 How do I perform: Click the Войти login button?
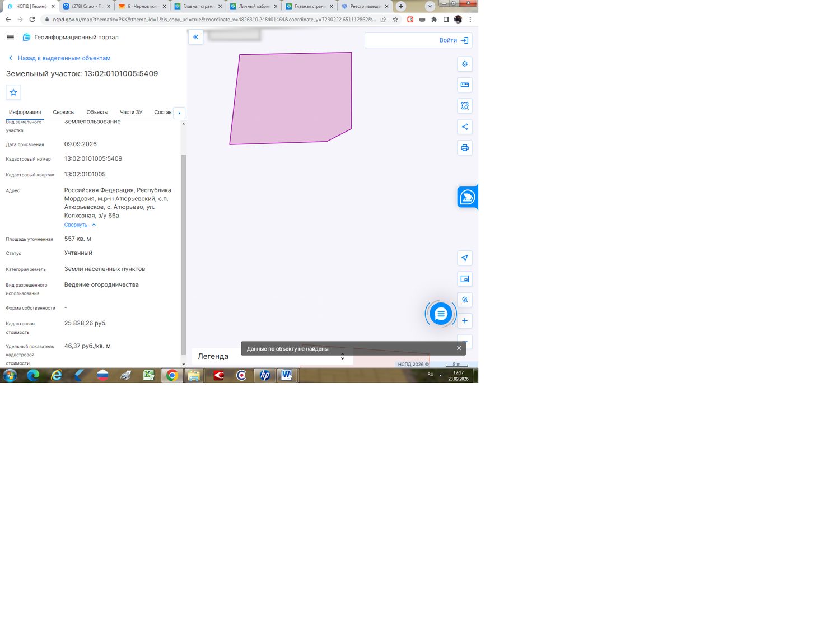click(x=454, y=40)
